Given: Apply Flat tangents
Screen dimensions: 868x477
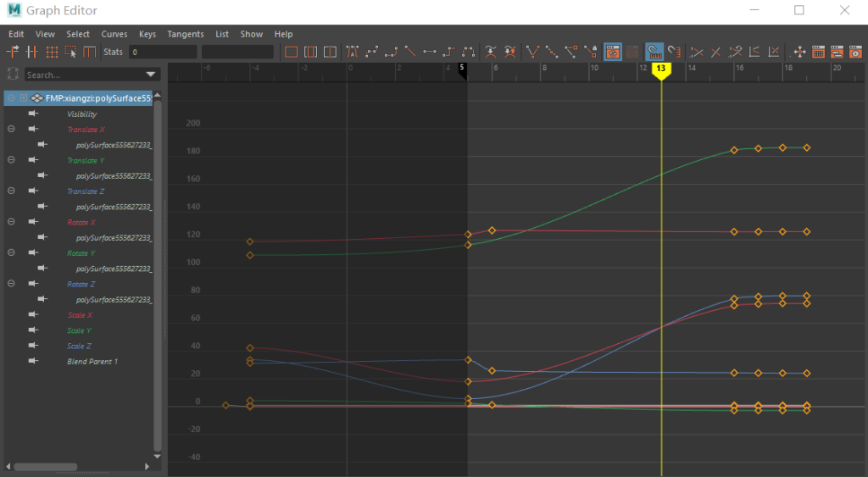Looking at the screenshot, I should point(430,52).
